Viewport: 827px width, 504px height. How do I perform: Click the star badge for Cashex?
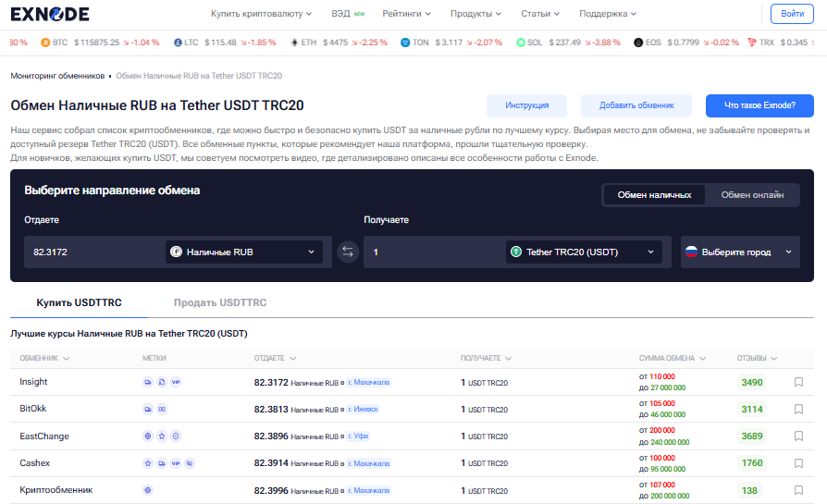pos(148,463)
